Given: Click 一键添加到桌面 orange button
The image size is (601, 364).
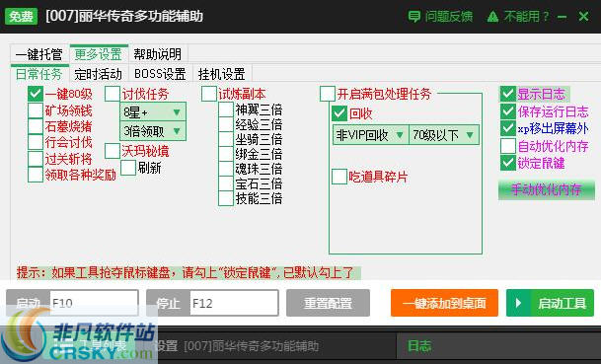Looking at the screenshot, I should point(444,303).
